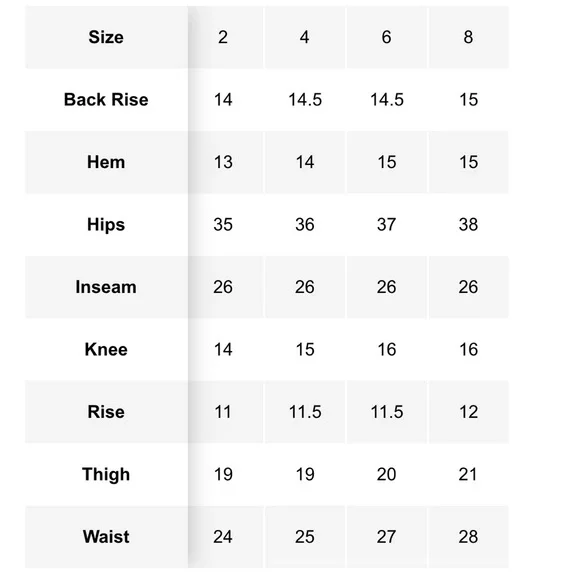
Task: Select the Thigh value 21
Action: pyautogui.click(x=468, y=474)
